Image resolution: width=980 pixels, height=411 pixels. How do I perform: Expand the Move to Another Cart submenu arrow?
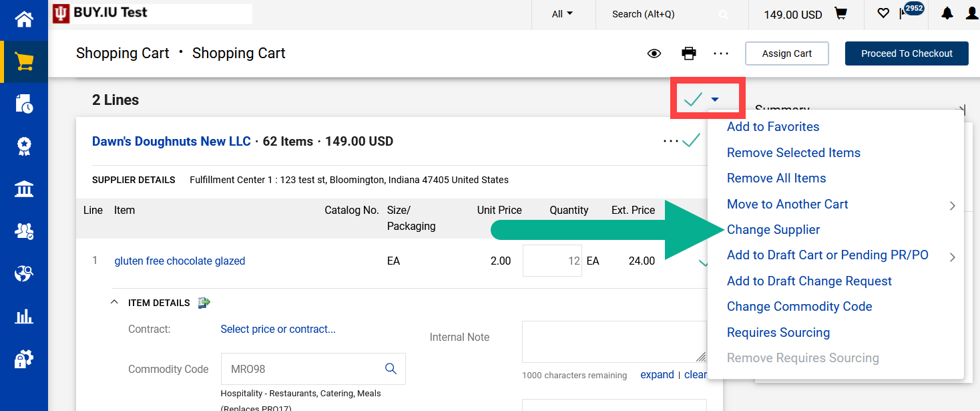[953, 206]
